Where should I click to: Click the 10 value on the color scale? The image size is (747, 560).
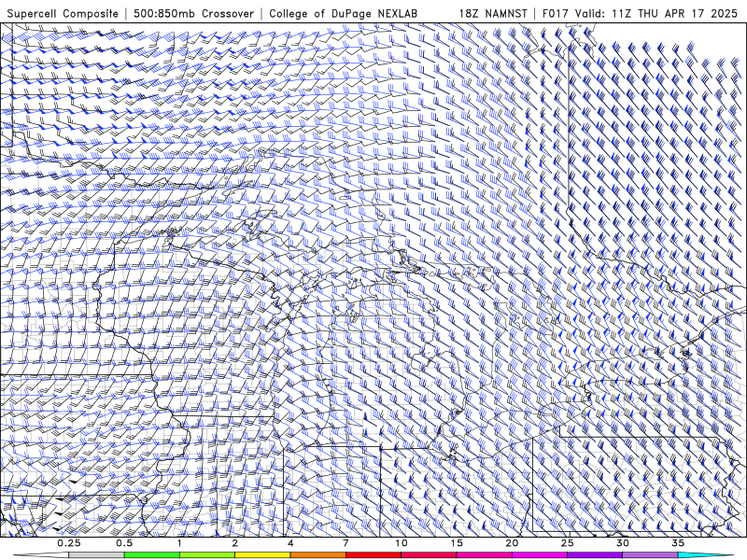(x=402, y=543)
